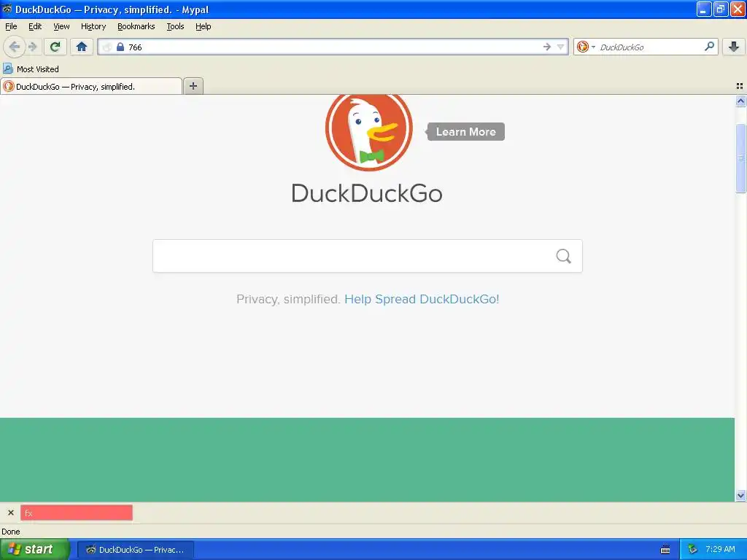Click the Forward navigation arrow
Image resolution: width=747 pixels, height=560 pixels.
[x=33, y=47]
